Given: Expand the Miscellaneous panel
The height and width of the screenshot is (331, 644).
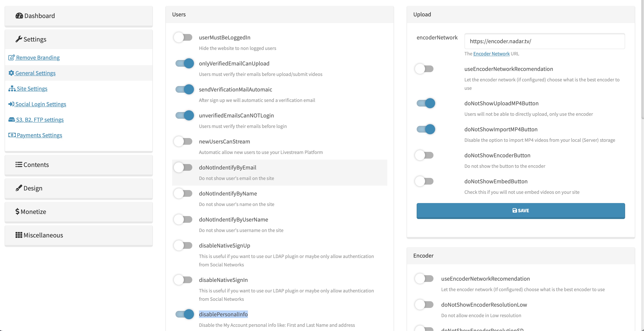Looking at the screenshot, I should [79, 235].
